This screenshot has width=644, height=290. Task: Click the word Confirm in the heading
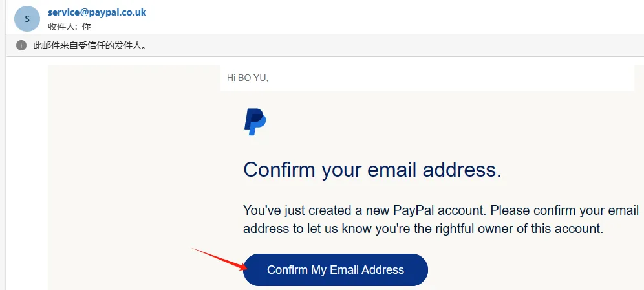[279, 170]
